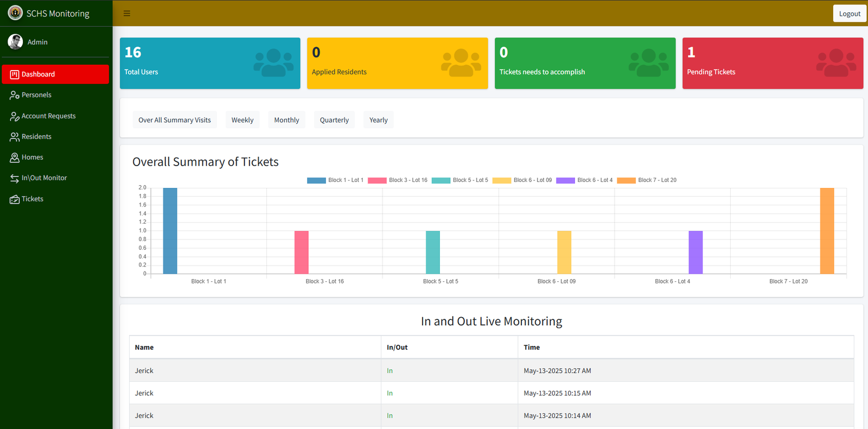Select the Weekly tab
The image size is (868, 429).
pyautogui.click(x=242, y=120)
